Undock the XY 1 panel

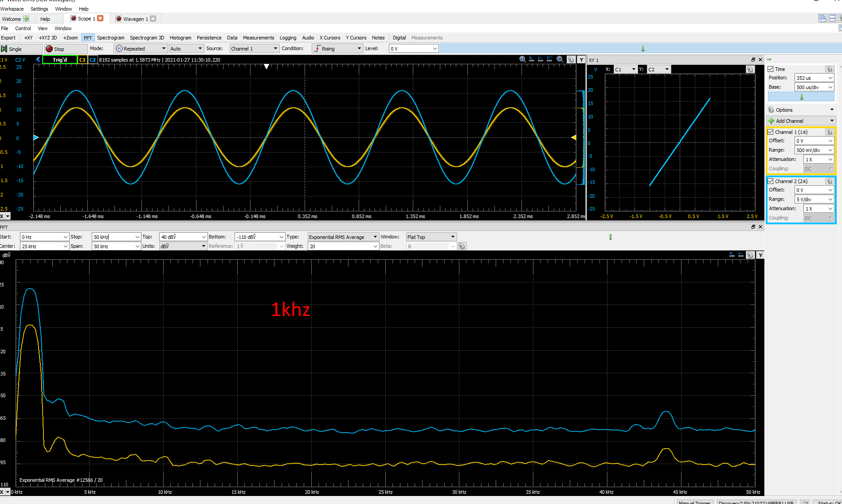(x=753, y=59)
